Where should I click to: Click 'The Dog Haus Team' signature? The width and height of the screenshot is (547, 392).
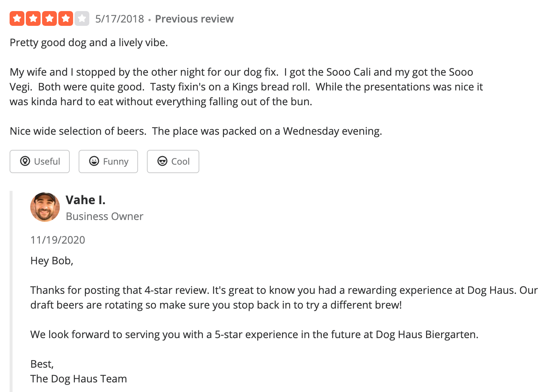pyautogui.click(x=79, y=379)
